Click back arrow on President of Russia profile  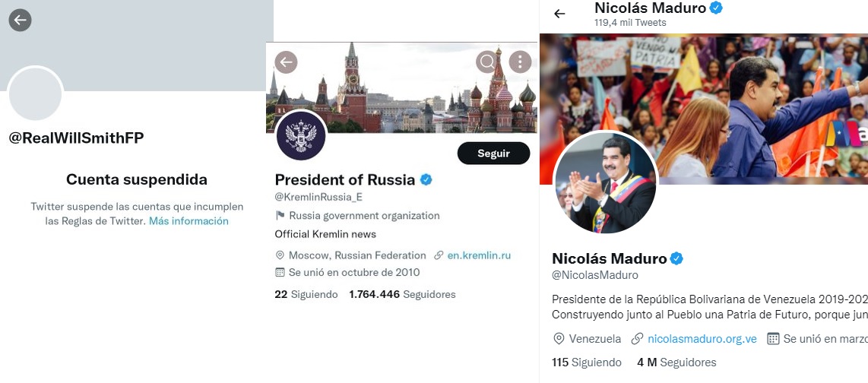click(286, 62)
